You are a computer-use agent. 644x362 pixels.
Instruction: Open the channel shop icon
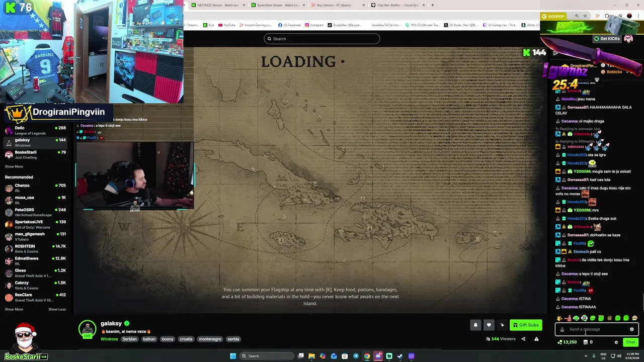[586, 342]
